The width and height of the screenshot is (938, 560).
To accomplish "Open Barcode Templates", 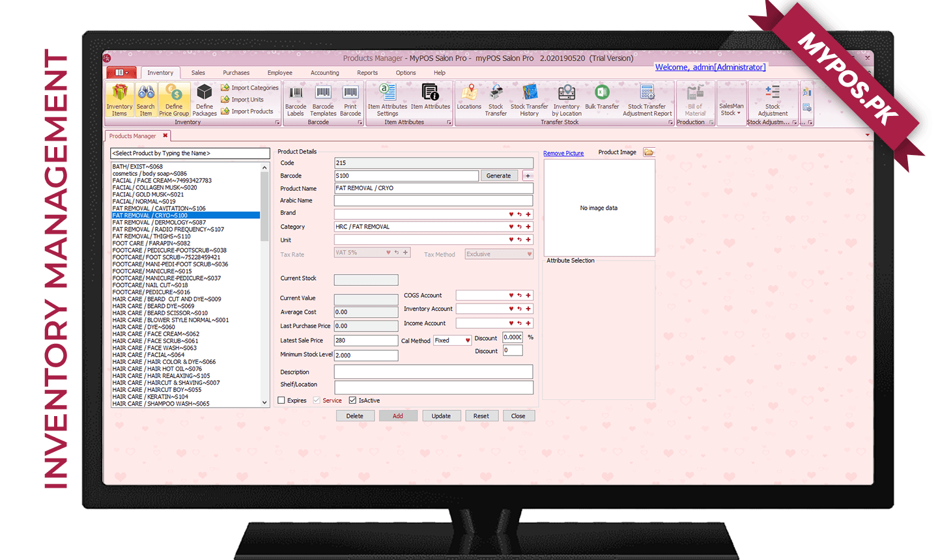I will pyautogui.click(x=323, y=100).
